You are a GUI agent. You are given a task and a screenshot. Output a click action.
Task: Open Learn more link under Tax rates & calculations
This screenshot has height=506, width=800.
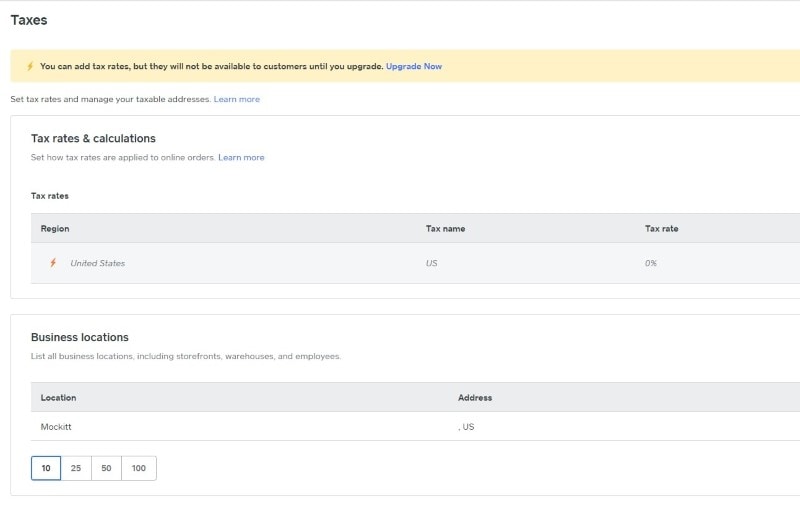241,158
